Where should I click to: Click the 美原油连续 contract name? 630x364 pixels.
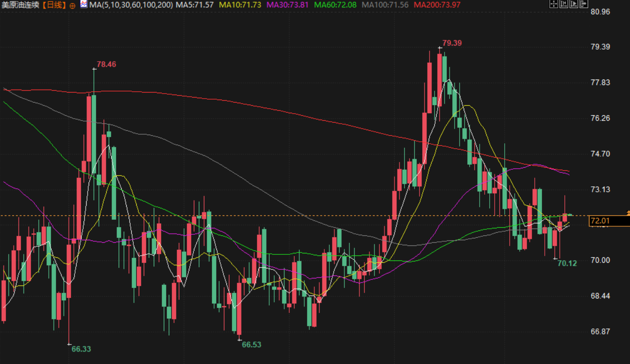[x=20, y=5]
